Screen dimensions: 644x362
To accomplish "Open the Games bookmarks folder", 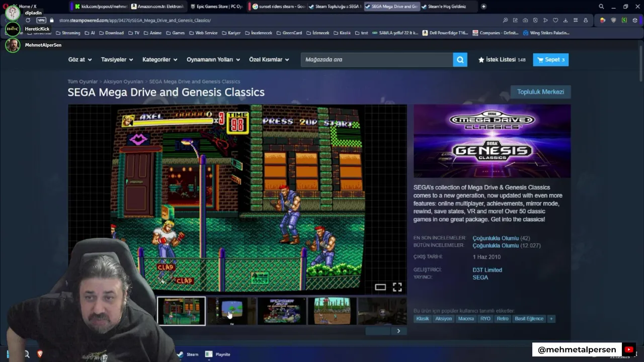I will point(175,33).
